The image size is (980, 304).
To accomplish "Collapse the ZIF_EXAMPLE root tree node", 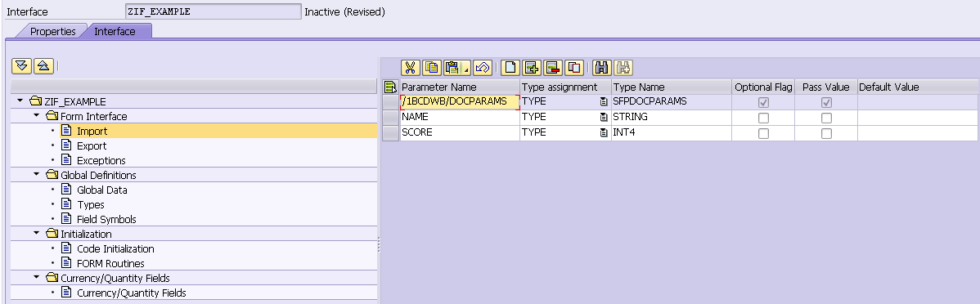I will click(20, 101).
